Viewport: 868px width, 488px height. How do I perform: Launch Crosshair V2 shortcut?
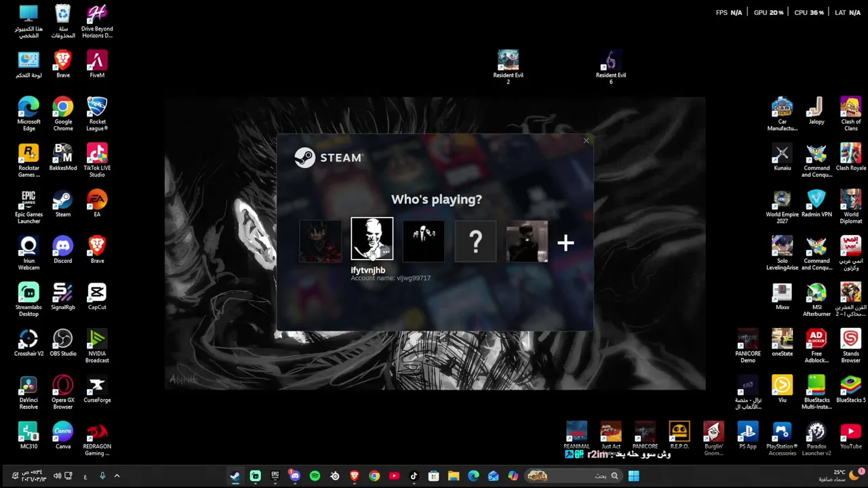click(x=28, y=342)
